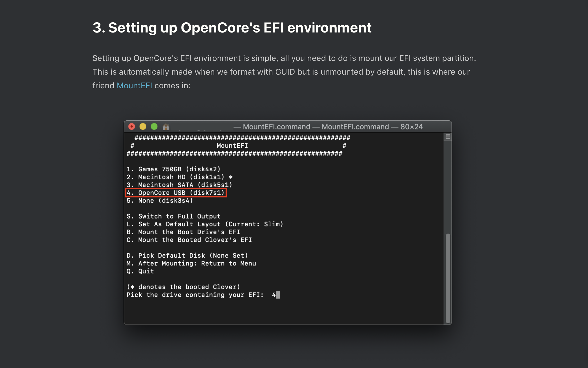The width and height of the screenshot is (588, 368).
Task: Click the paragraph line starting "Setting up OpenCore's EFI environment is simple"
Action: [x=284, y=58]
